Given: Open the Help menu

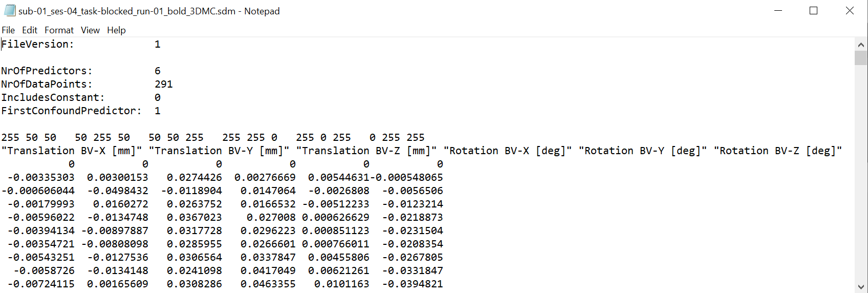Looking at the screenshot, I should (x=116, y=30).
